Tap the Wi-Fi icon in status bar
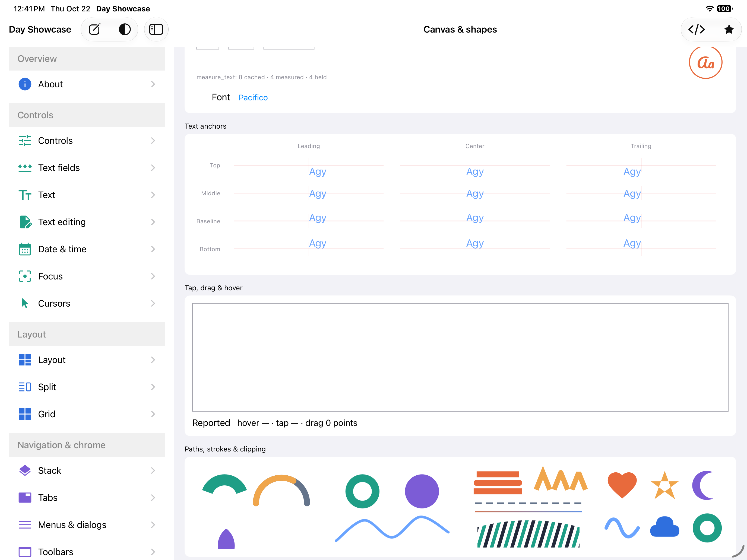Viewport: 747px width, 560px height. [x=710, y=8]
